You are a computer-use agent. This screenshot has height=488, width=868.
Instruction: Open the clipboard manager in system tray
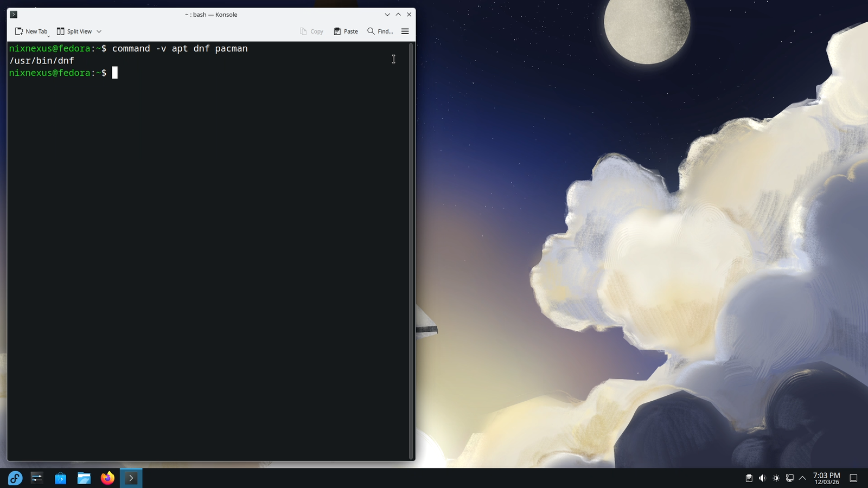(749, 478)
